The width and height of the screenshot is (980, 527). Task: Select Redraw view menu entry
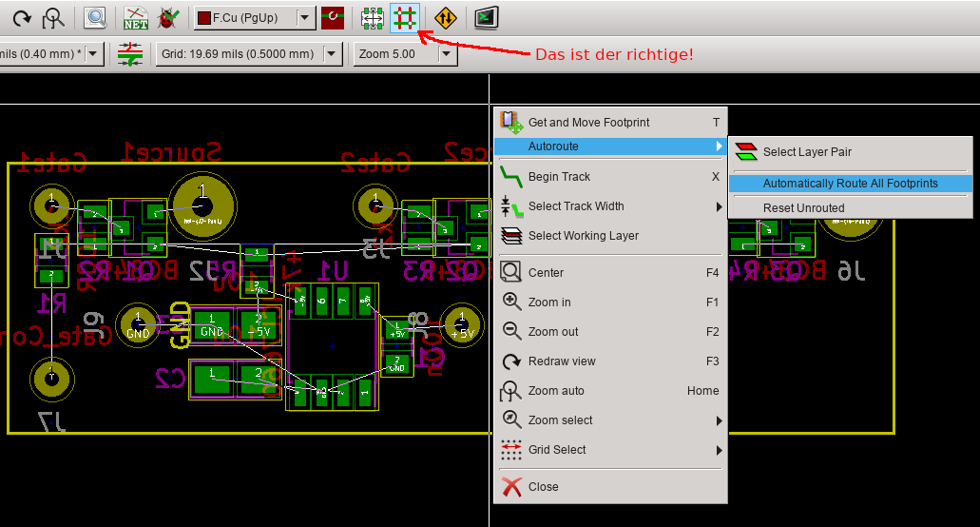click(x=610, y=361)
